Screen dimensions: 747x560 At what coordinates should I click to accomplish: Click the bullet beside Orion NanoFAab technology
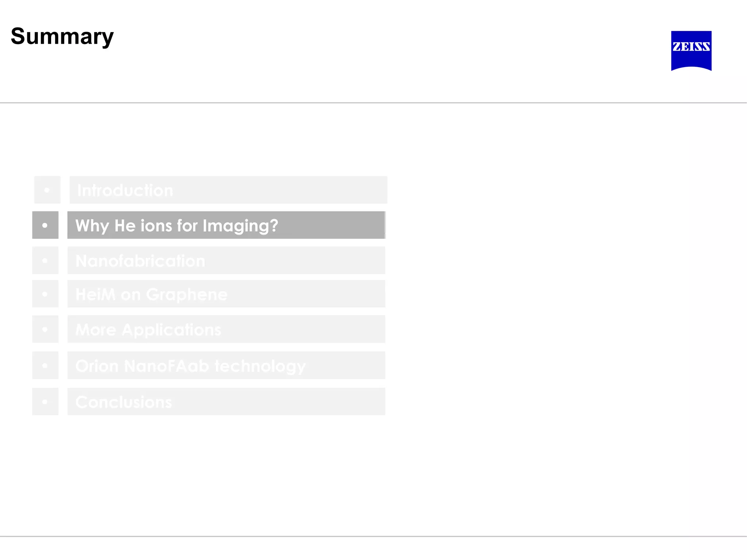click(x=45, y=365)
